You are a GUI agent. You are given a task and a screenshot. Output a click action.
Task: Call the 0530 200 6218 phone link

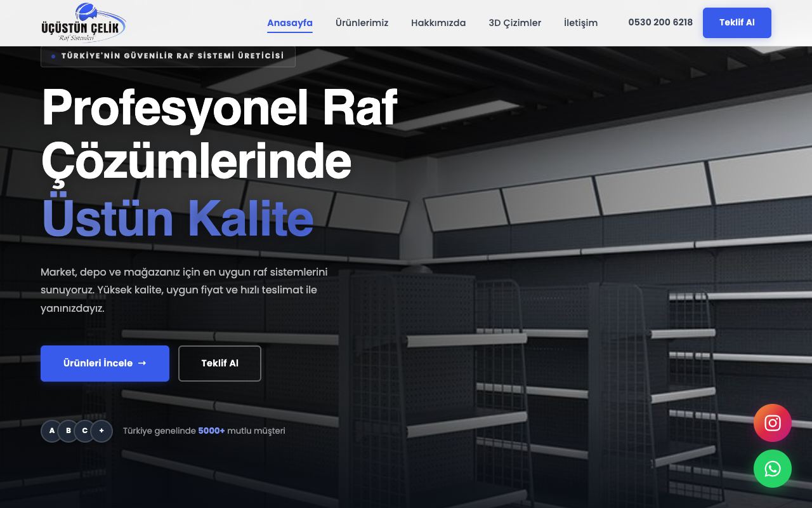tap(660, 22)
